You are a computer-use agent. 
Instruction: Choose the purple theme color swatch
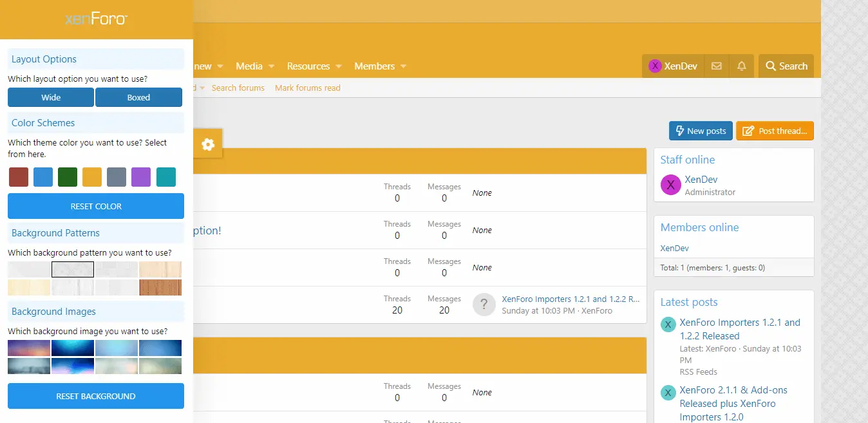tap(141, 177)
